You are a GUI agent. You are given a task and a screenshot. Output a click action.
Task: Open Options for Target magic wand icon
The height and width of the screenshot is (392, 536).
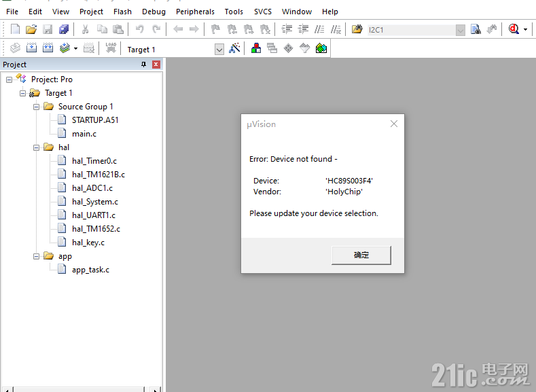click(234, 48)
